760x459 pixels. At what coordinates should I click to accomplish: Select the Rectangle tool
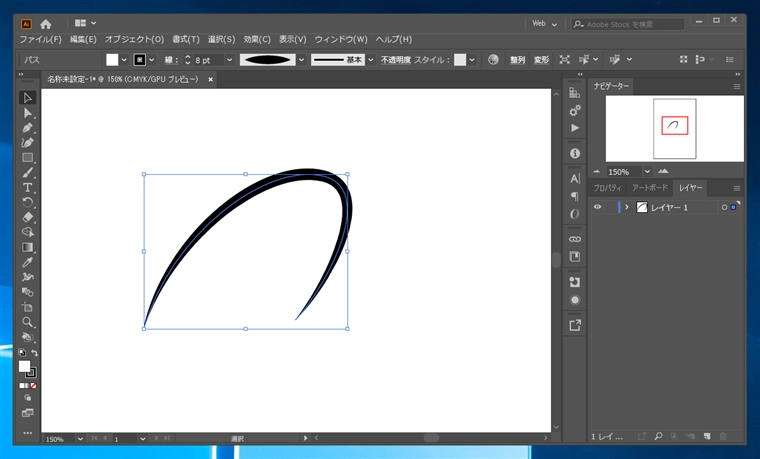27,158
